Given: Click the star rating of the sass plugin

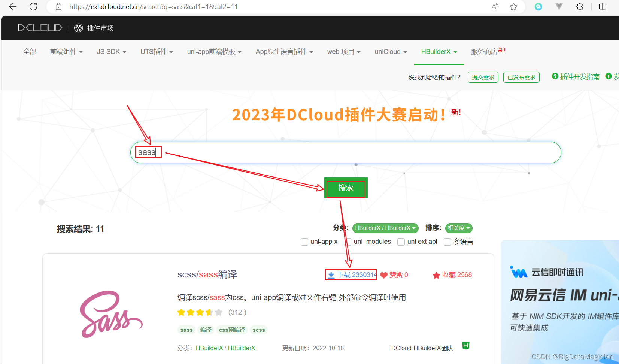Looking at the screenshot, I should pyautogui.click(x=200, y=312).
